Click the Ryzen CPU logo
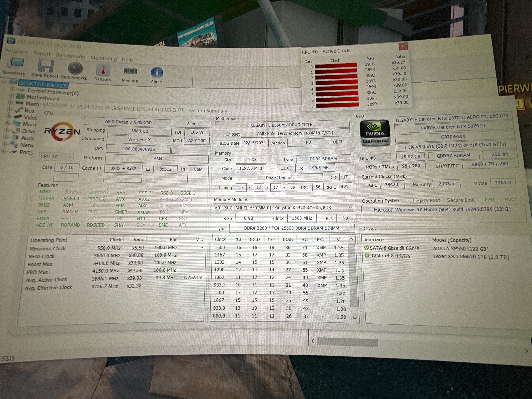Screen dimensions: 532x399 62,132
